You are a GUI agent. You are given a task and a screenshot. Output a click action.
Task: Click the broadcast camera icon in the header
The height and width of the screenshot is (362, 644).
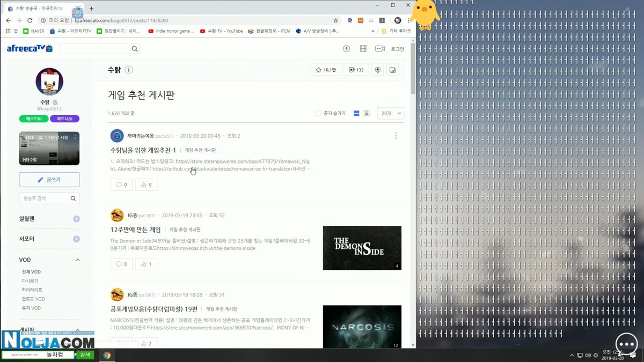click(380, 49)
